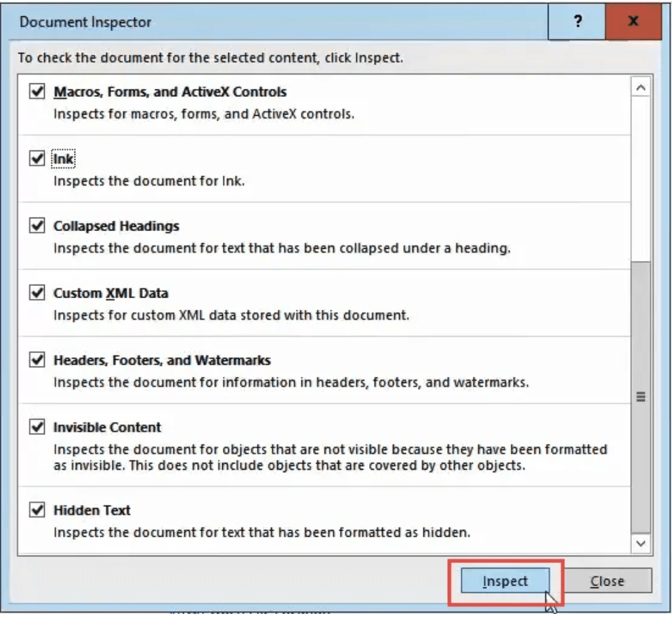Click 'Custom XML Data' label text
672x618 pixels.
click(x=110, y=293)
